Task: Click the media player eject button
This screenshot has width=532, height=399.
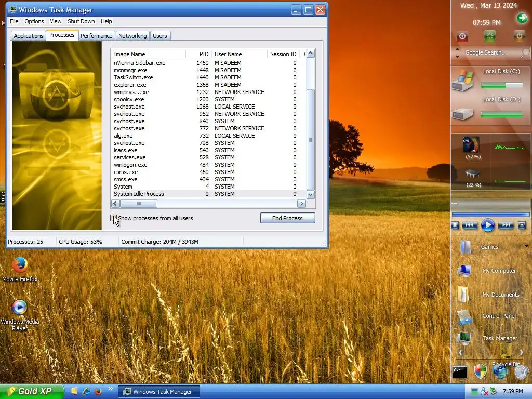Action: point(522,225)
